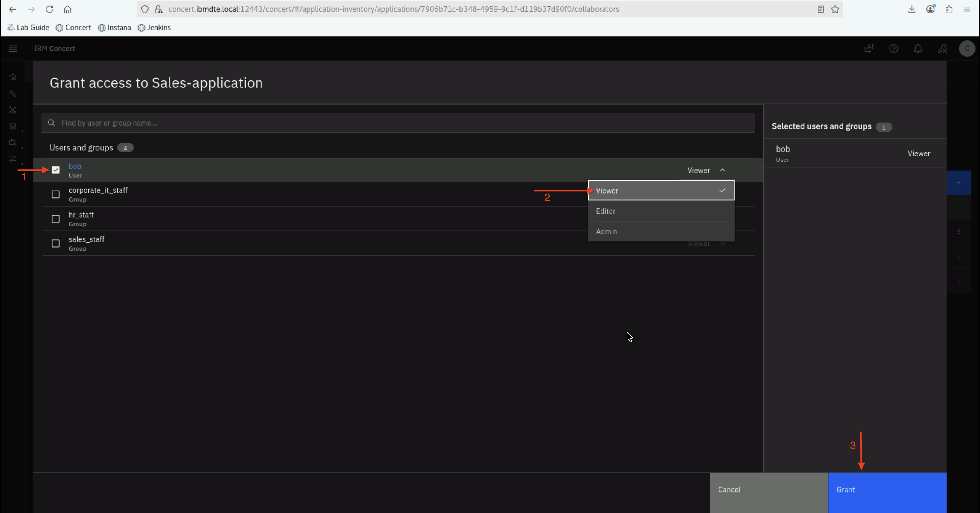Click the Selected users and groups heading
The height and width of the screenshot is (513, 980).
(x=821, y=126)
